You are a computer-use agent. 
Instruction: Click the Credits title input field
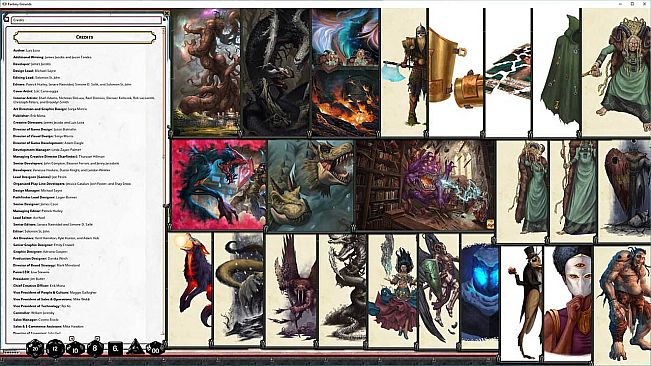point(86,20)
